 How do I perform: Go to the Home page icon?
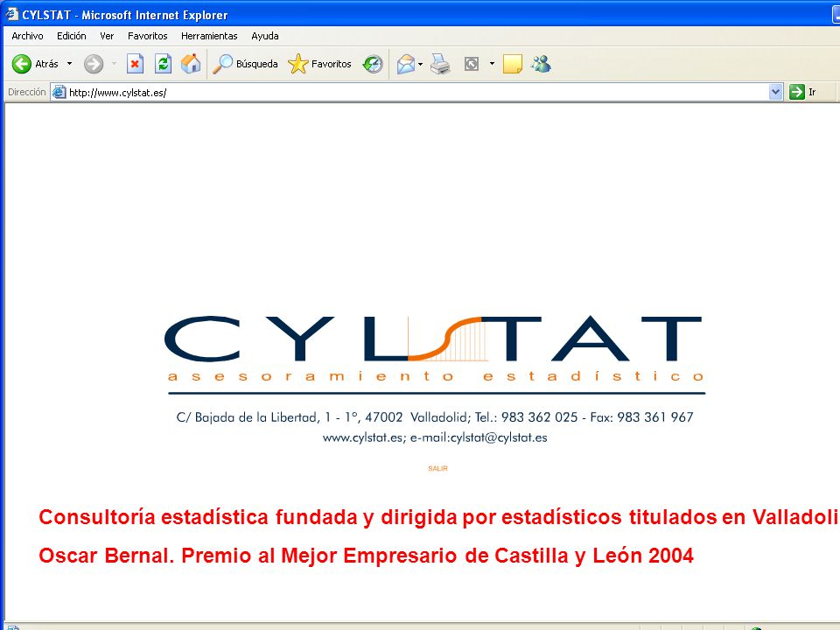tap(191, 64)
